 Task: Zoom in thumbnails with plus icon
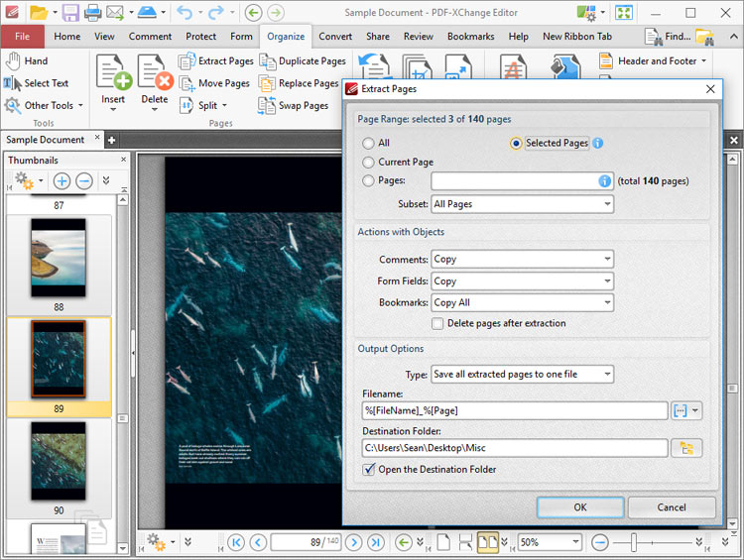62,180
